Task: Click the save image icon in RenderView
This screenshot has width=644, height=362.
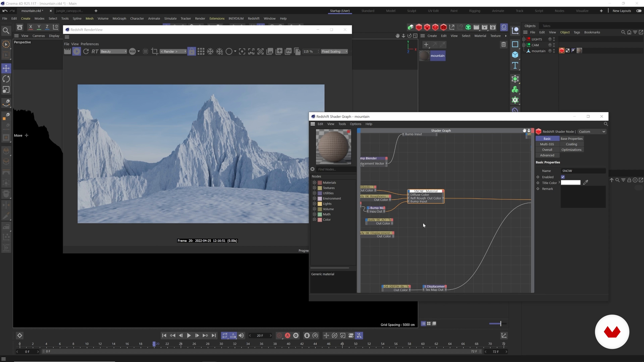Action: click(270, 51)
